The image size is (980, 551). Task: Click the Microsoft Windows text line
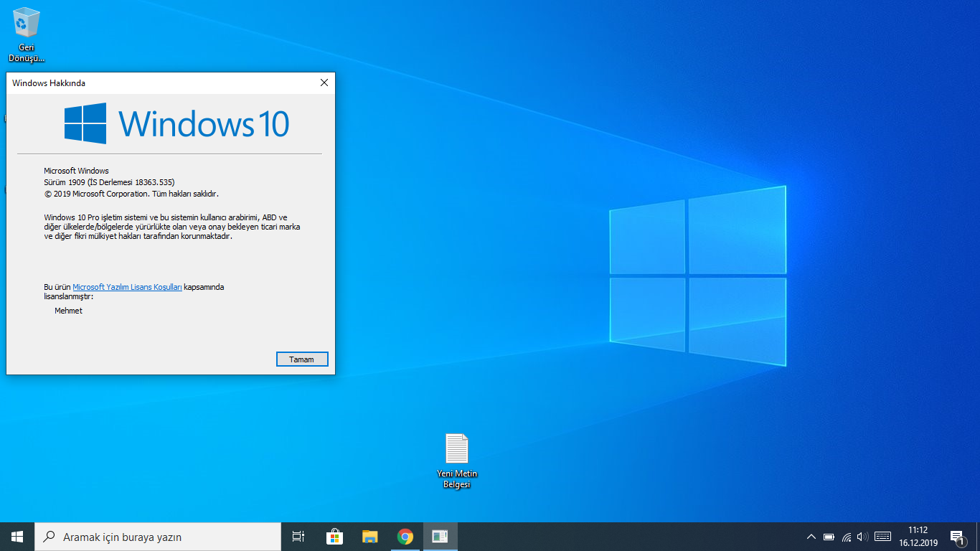click(76, 171)
